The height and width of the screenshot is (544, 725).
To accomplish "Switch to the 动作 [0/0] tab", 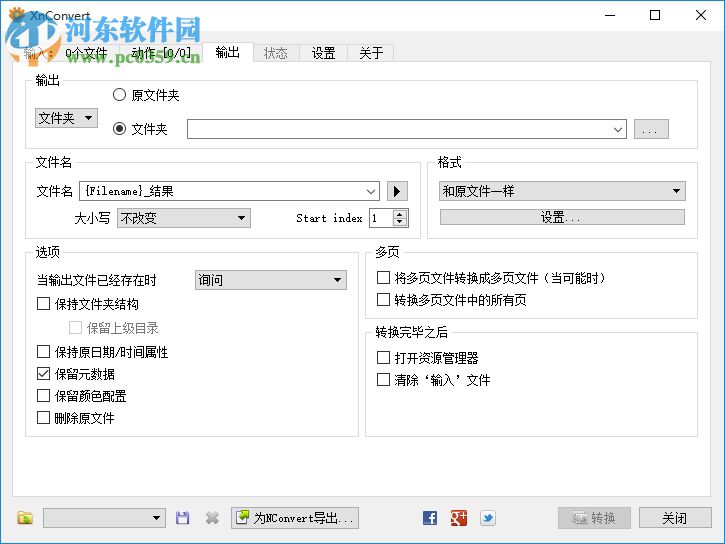I will (161, 53).
